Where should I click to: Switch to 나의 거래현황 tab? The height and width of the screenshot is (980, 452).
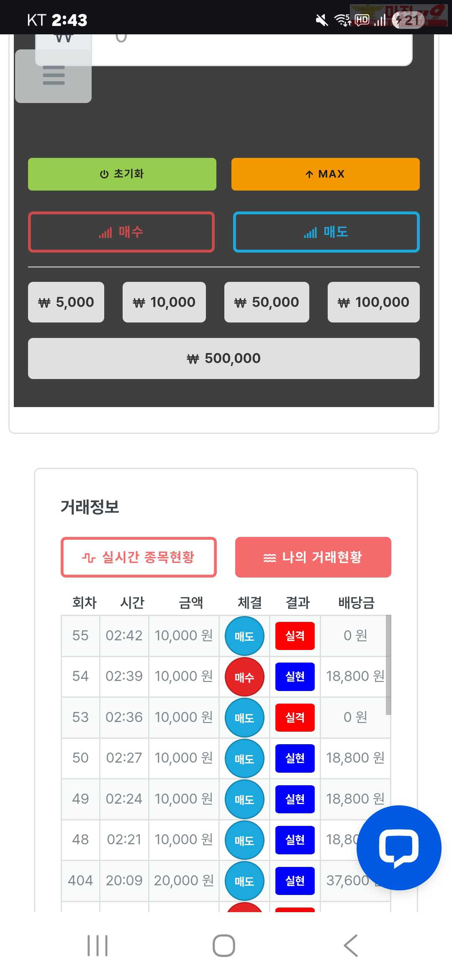pos(313,557)
